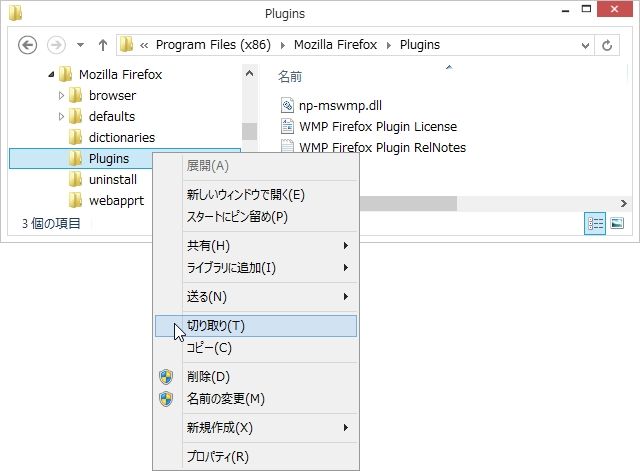Minimize the Plugins window
The height and width of the screenshot is (471, 640).
[x=565, y=11]
